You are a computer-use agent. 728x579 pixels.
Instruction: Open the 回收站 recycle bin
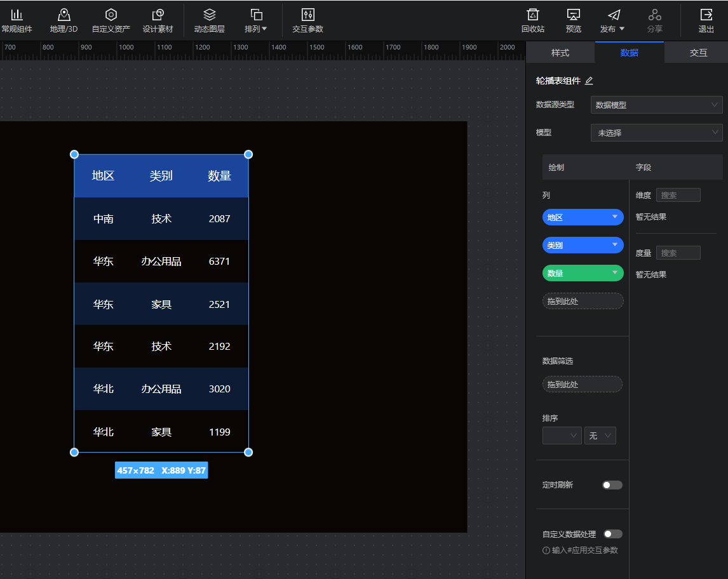(532, 15)
